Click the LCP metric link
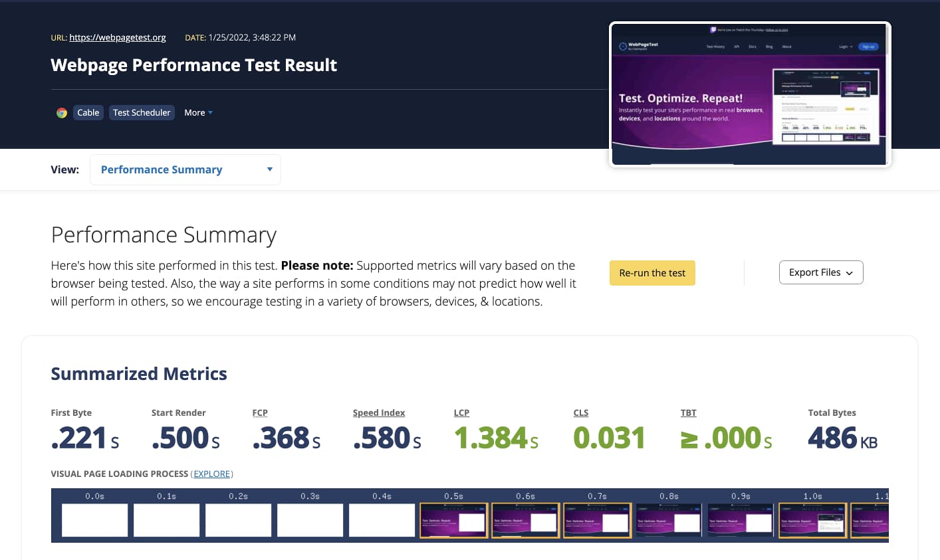The image size is (940, 560). point(461,413)
